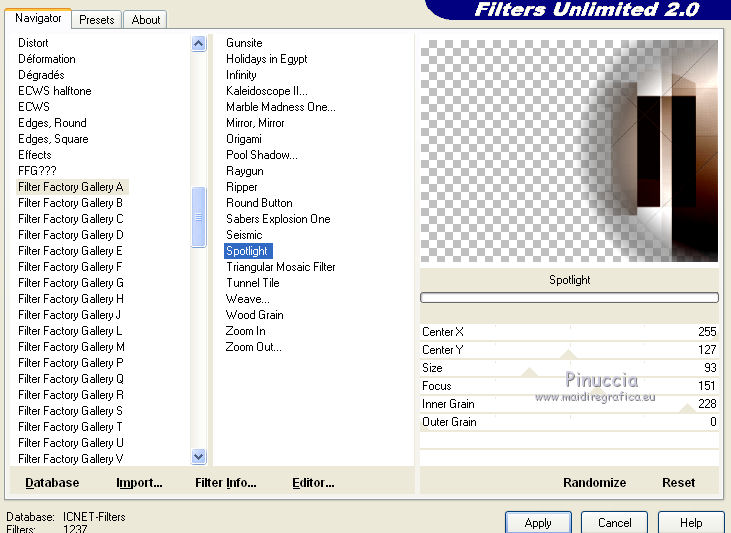
Task: Adjust the Center Y slider
Action: click(x=569, y=350)
